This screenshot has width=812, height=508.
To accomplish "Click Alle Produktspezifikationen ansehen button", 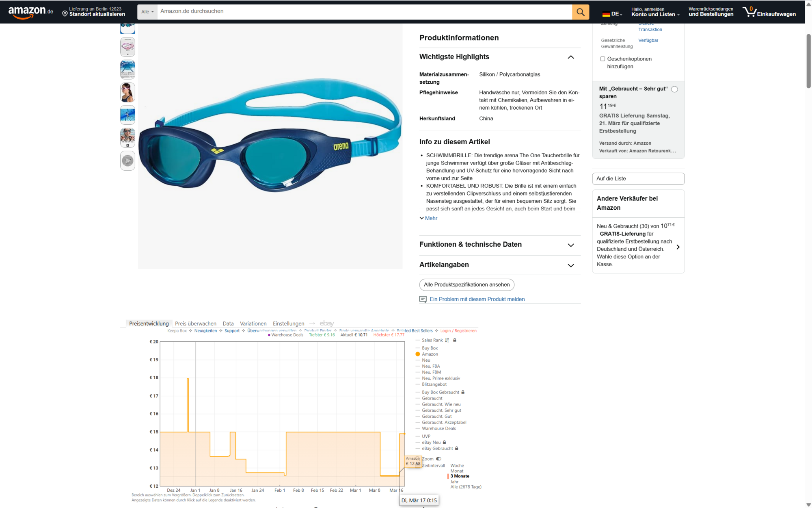I will 466,284.
